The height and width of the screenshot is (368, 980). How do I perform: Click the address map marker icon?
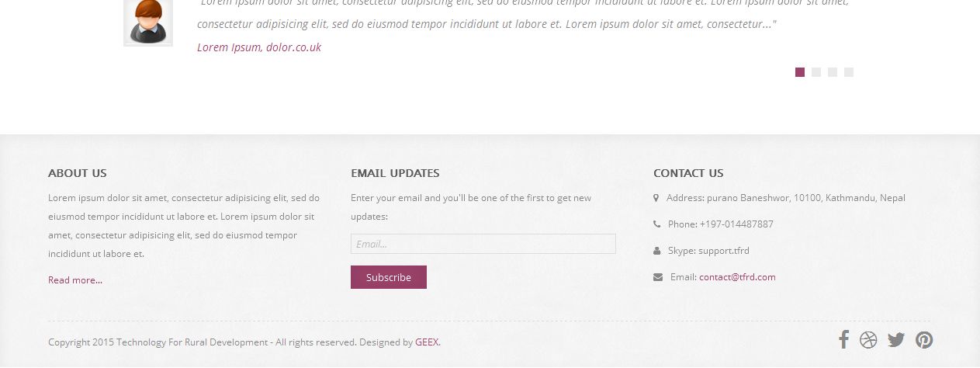tap(656, 198)
